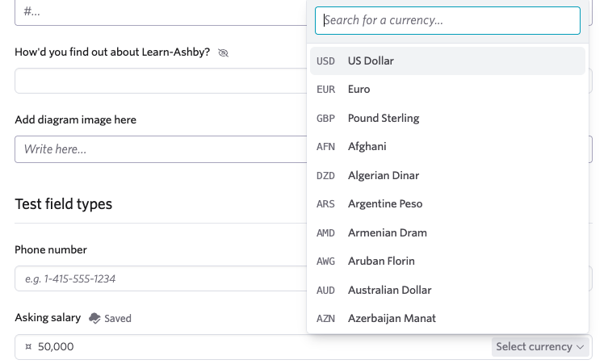Focus the Search for a currency box

tap(447, 20)
